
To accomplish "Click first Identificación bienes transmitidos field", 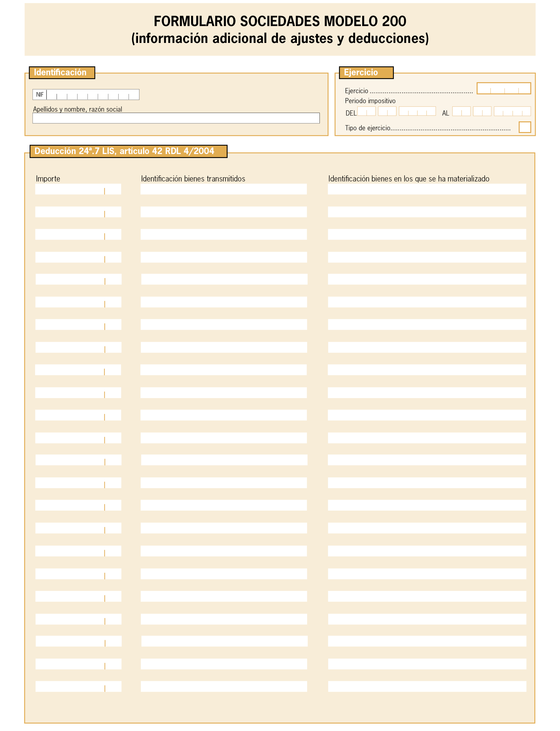I will [x=224, y=189].
